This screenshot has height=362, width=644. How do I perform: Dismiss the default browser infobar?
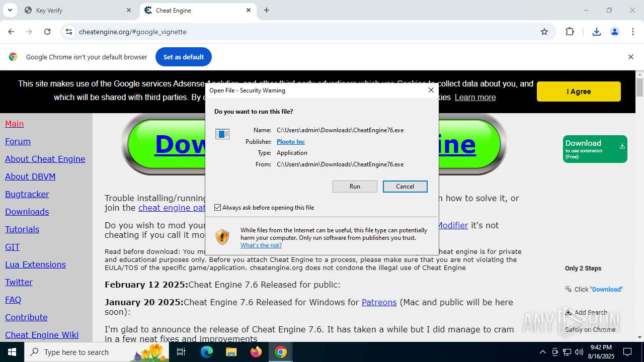[x=630, y=57]
